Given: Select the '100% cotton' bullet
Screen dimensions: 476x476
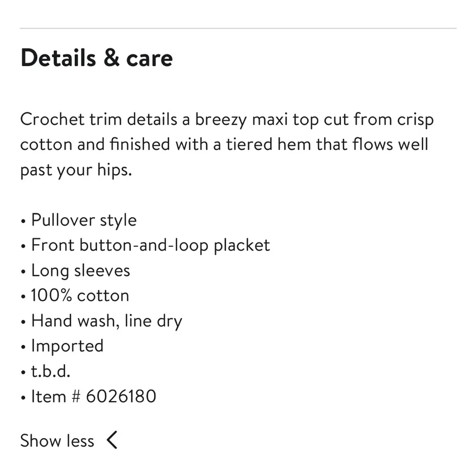Looking at the screenshot, I should pyautogui.click(x=80, y=296).
